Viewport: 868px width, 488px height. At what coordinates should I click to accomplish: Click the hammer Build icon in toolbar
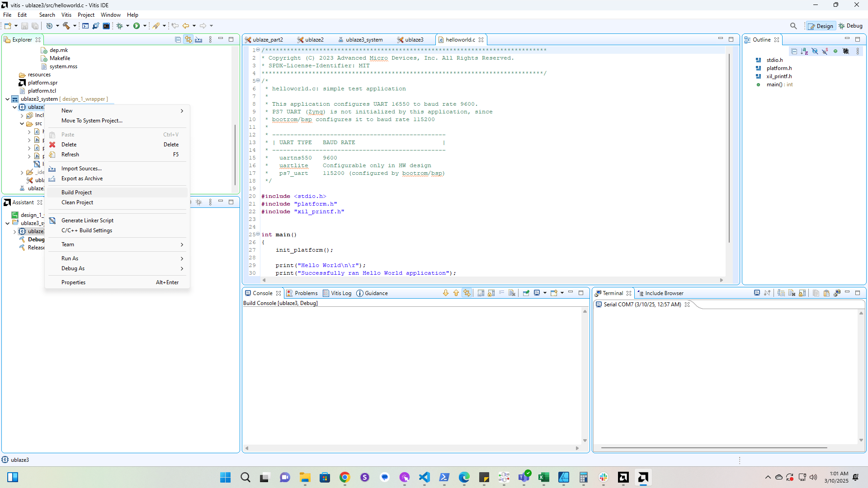(x=66, y=26)
